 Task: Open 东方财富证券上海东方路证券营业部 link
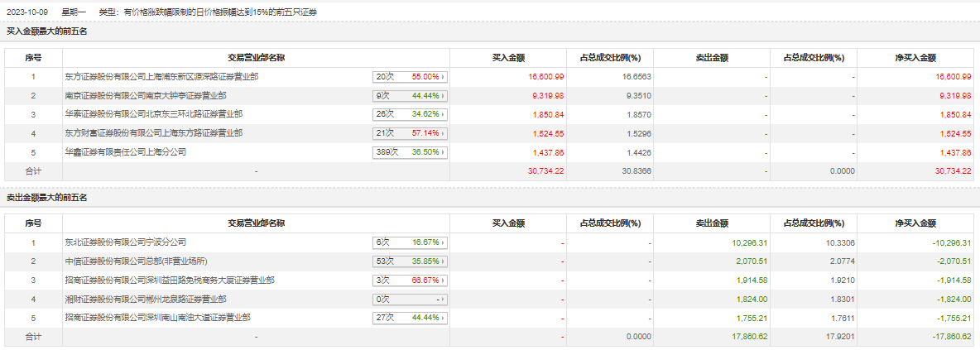click(x=153, y=133)
